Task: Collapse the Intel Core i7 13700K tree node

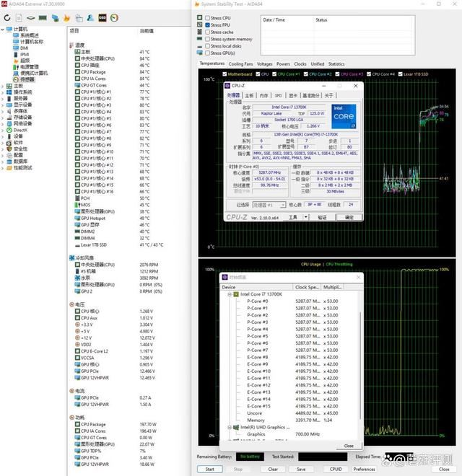Action: [x=229, y=294]
